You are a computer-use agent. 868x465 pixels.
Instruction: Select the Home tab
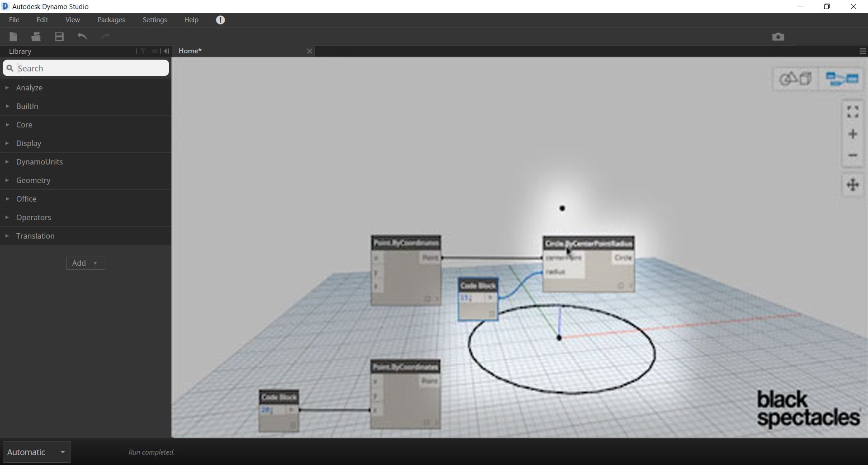coord(190,51)
